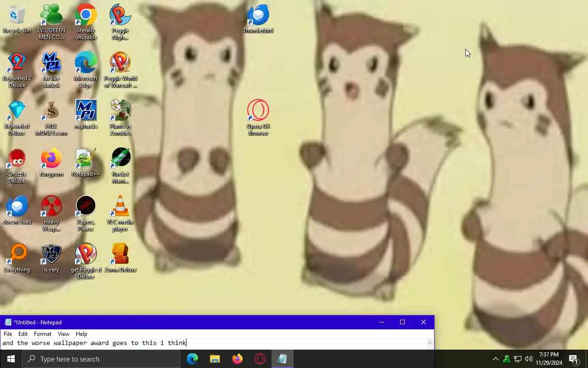588x368 pixels.
Task: Open the volume control tray icon
Action: pyautogui.click(x=529, y=359)
